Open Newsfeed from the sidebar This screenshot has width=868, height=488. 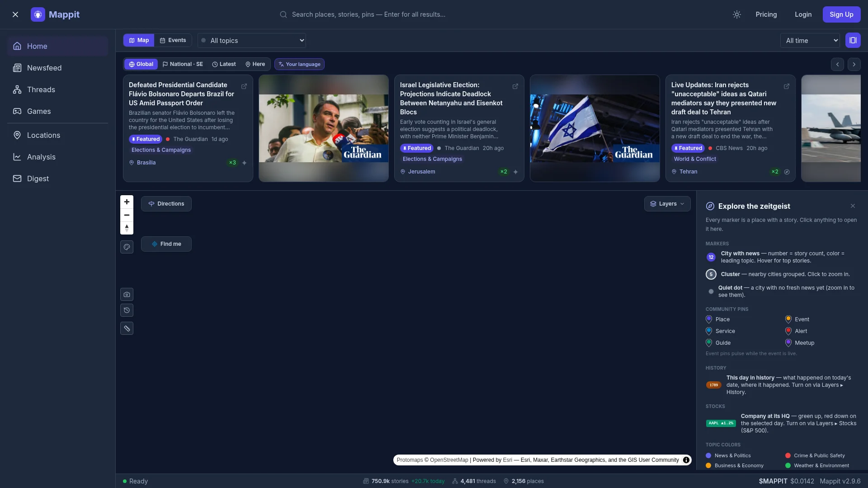click(57, 68)
